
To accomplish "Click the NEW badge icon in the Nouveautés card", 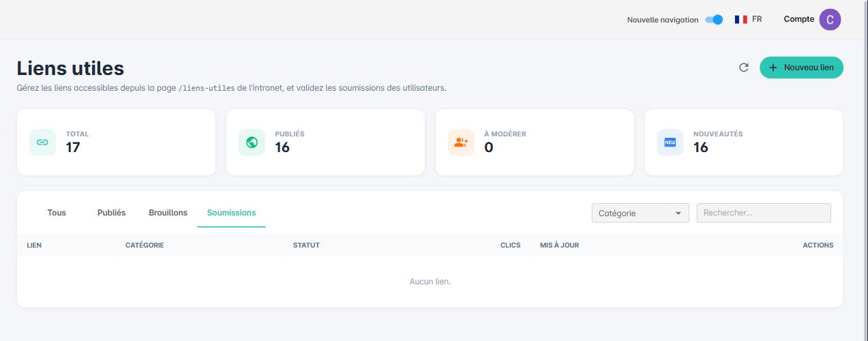I will click(670, 143).
